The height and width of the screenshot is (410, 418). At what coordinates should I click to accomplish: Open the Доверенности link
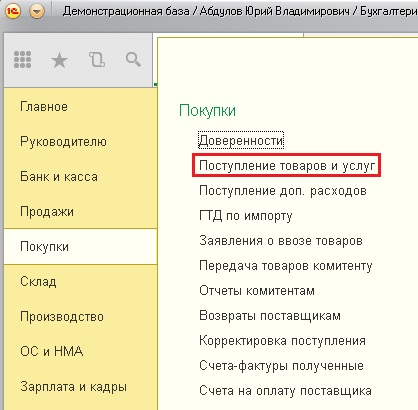point(241,141)
